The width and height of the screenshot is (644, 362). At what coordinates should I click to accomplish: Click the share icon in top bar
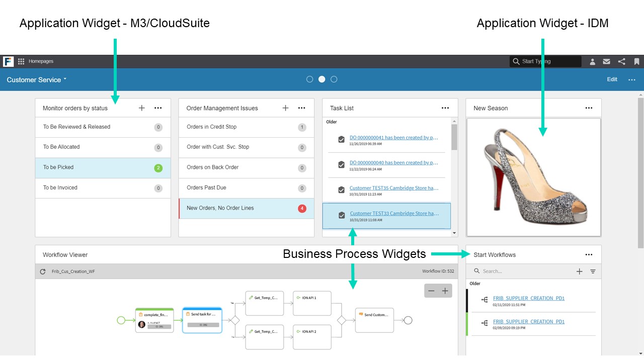[622, 61]
